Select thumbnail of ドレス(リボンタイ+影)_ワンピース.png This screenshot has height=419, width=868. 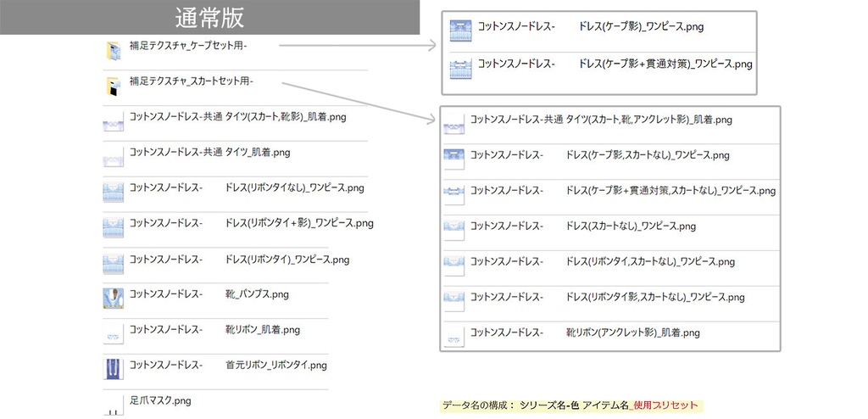pos(113,228)
